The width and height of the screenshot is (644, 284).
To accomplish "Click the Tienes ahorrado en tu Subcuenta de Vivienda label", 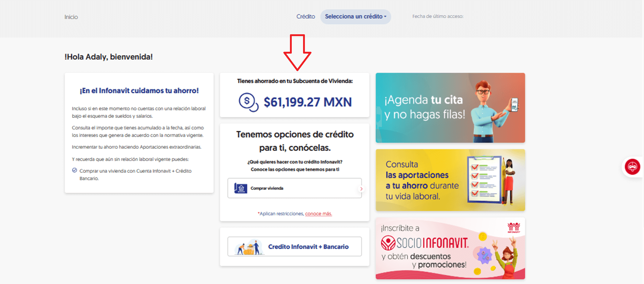I will [x=295, y=81].
